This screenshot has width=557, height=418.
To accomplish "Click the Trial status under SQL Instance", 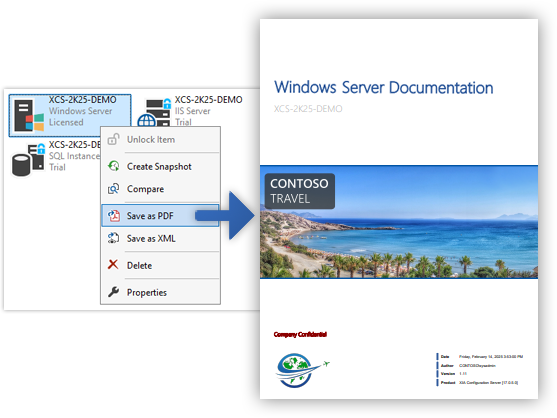I will pos(57,167).
